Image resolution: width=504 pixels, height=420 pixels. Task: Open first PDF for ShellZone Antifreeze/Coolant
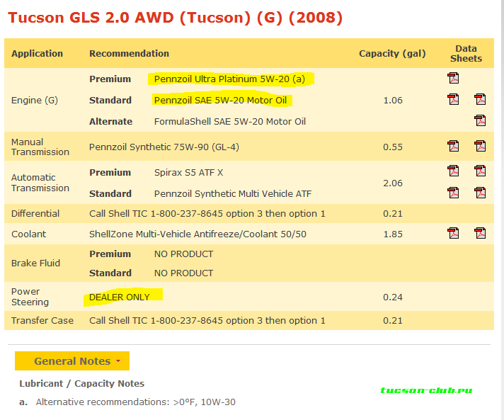point(453,233)
